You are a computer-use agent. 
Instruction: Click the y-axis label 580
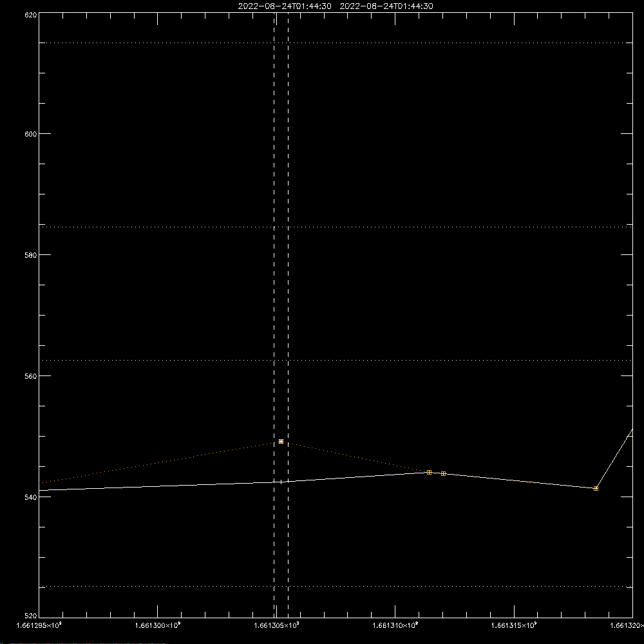tap(31, 255)
